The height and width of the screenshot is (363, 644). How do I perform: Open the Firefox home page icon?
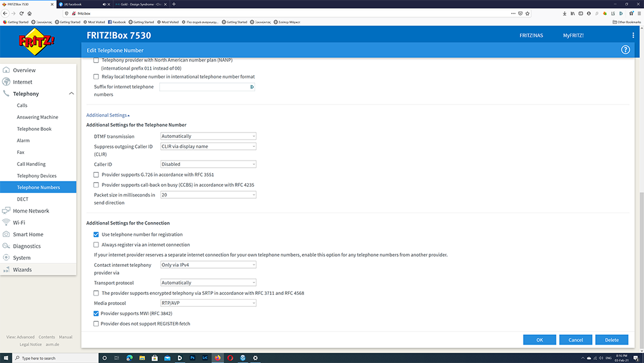(30, 13)
